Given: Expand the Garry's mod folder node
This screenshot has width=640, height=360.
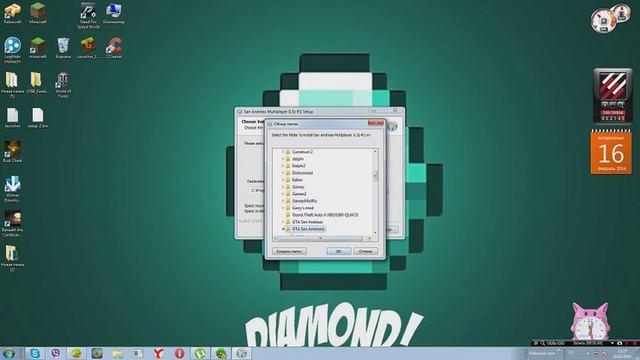Looking at the screenshot, I should coord(282,208).
